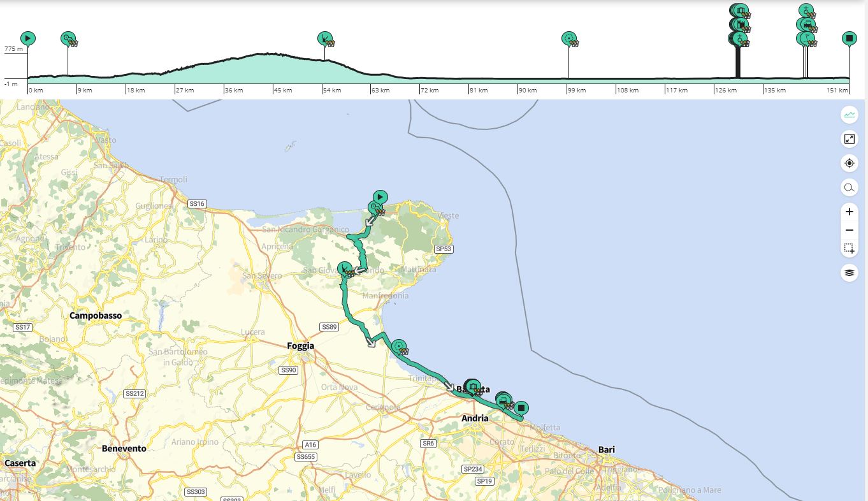Click the Cerignola town label
The image size is (868, 501).
384,407
